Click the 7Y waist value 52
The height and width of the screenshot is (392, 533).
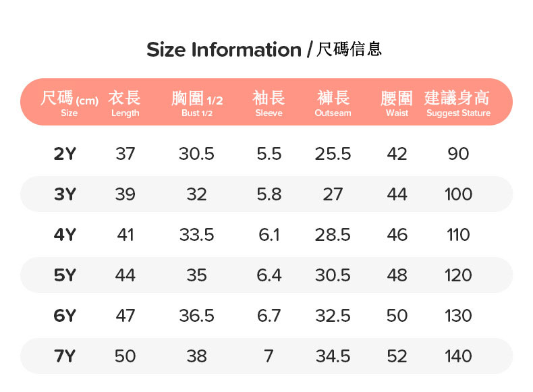tap(397, 356)
